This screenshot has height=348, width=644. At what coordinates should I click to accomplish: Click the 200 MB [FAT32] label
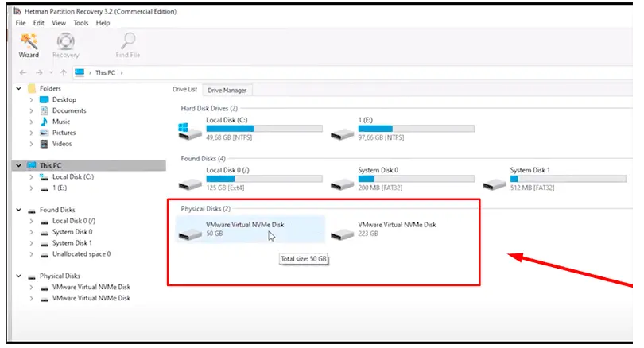click(380, 188)
